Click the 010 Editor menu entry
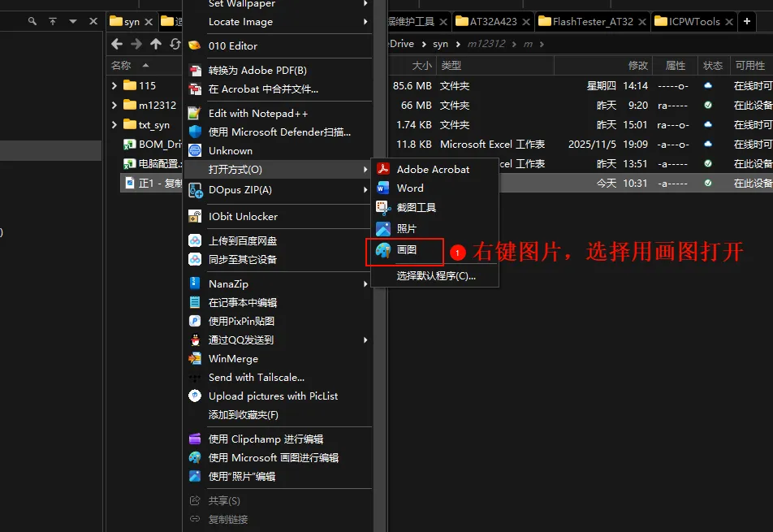This screenshot has width=773, height=532. (232, 46)
